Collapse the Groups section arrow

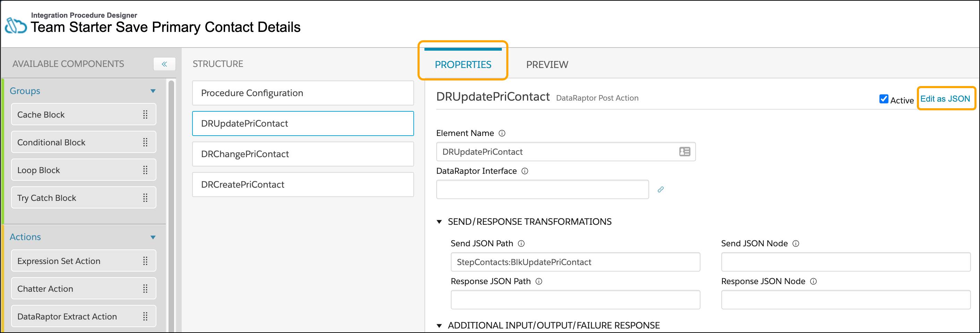pos(153,91)
